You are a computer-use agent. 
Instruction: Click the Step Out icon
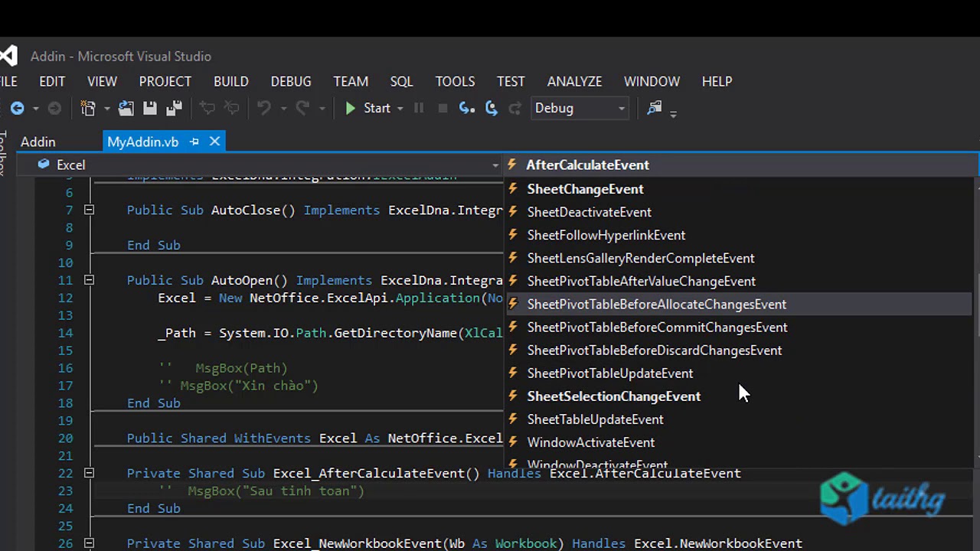515,109
